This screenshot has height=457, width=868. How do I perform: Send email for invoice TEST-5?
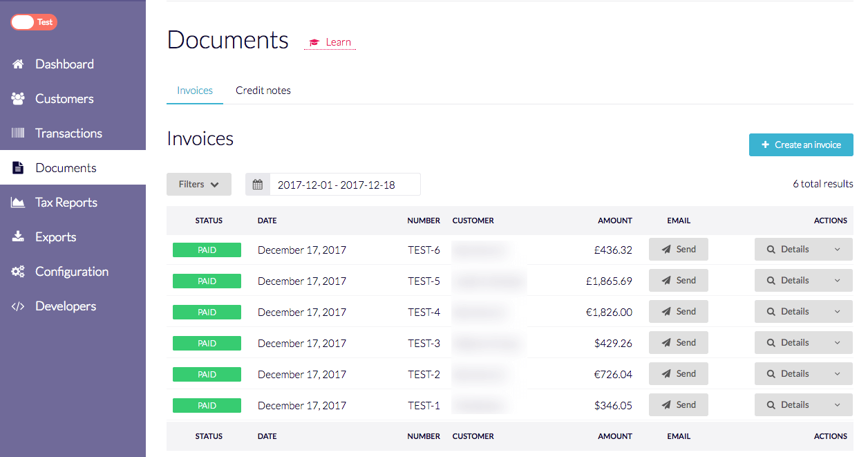coord(679,281)
